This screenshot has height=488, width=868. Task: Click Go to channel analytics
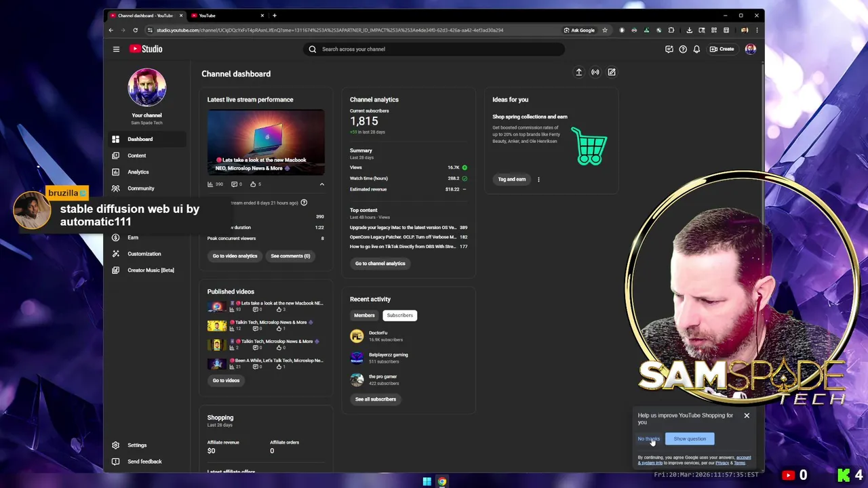click(x=380, y=263)
